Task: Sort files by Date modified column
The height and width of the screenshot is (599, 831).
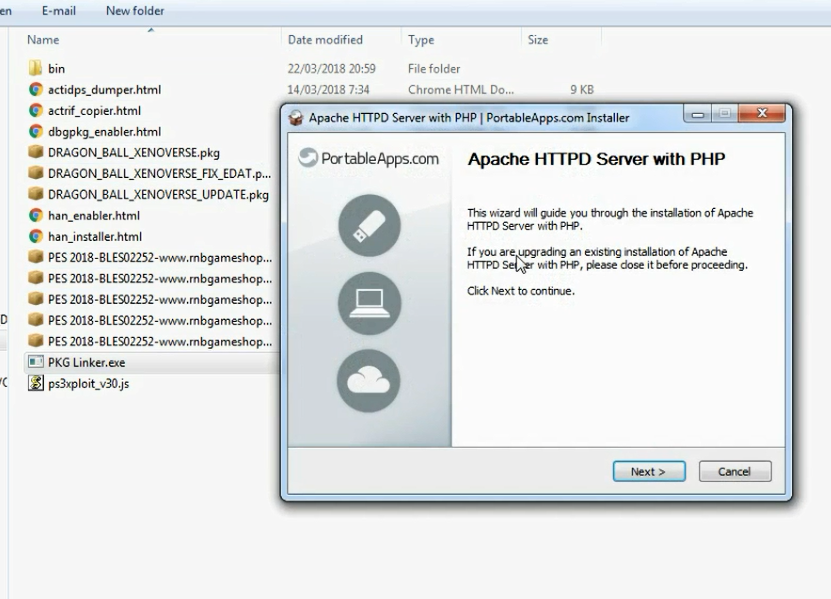Action: tap(325, 40)
